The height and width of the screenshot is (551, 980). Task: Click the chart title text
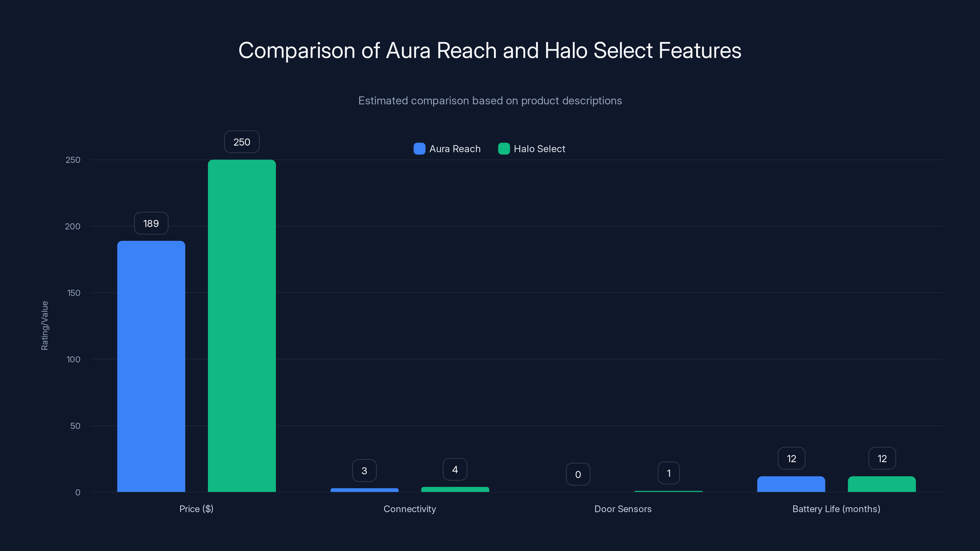(x=490, y=50)
